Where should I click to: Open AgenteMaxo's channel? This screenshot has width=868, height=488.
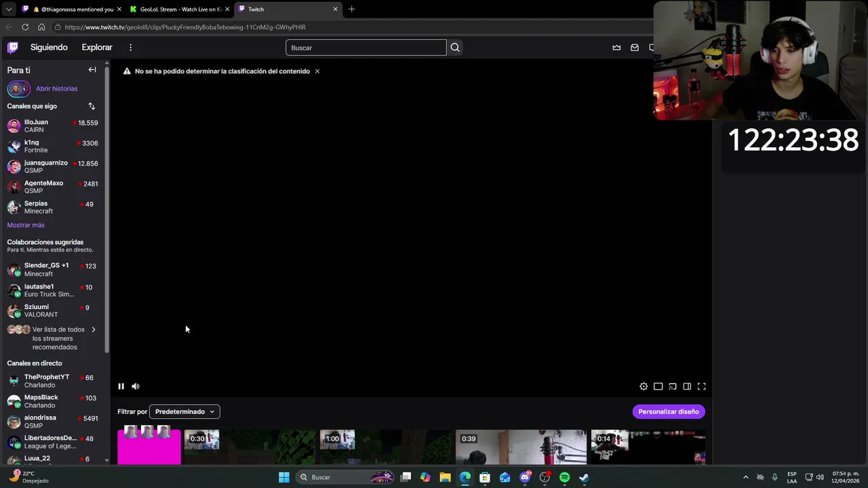point(54,187)
